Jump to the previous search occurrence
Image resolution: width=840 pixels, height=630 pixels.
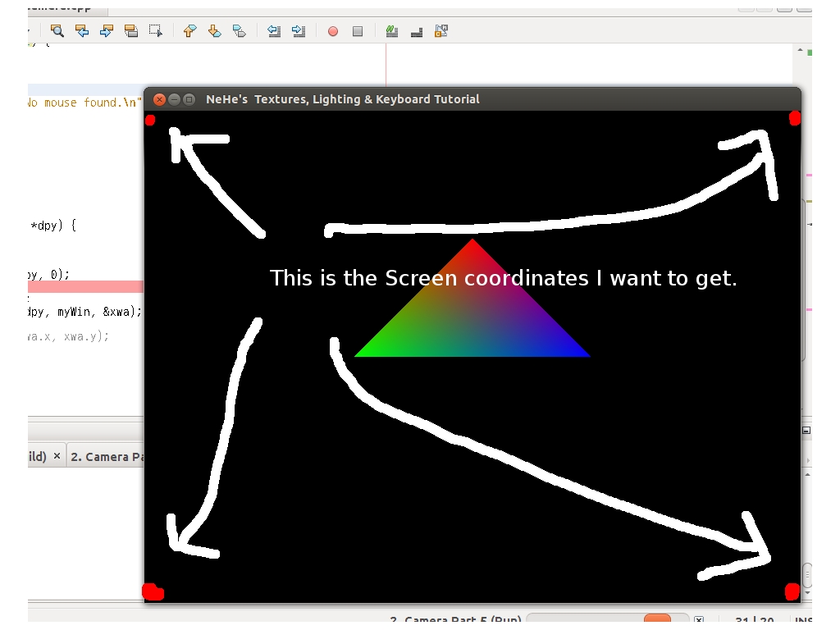[82, 31]
